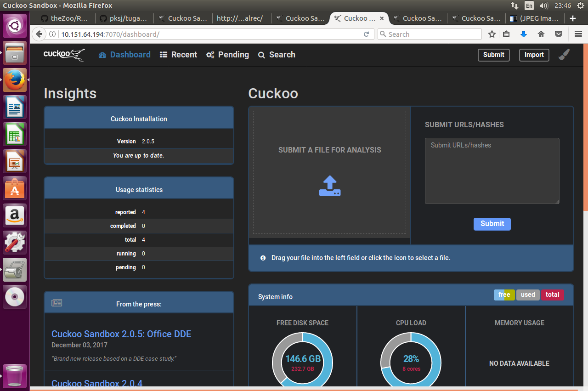This screenshot has width=588, height=391.
Task: Go to Firefox home page icon
Action: (541, 34)
